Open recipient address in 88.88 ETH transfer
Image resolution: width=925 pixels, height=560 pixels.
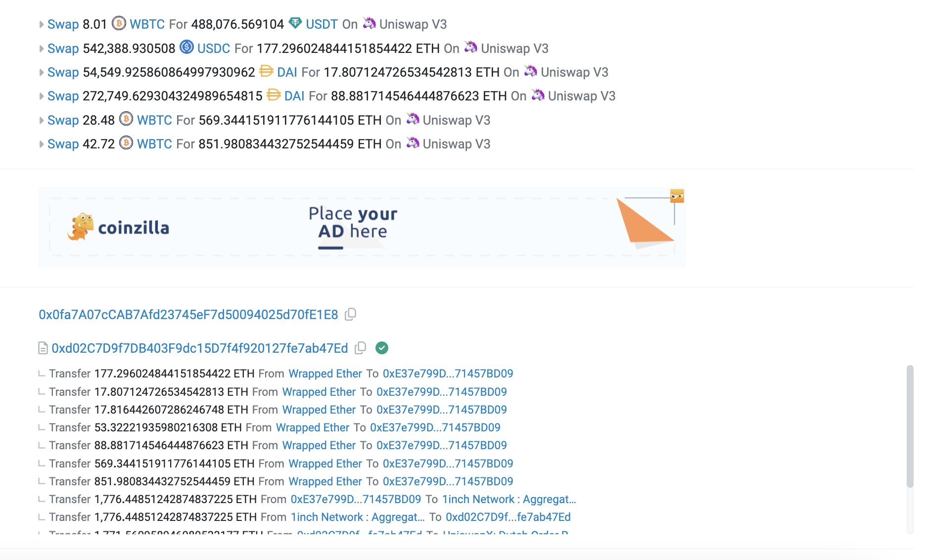pyautogui.click(x=441, y=445)
